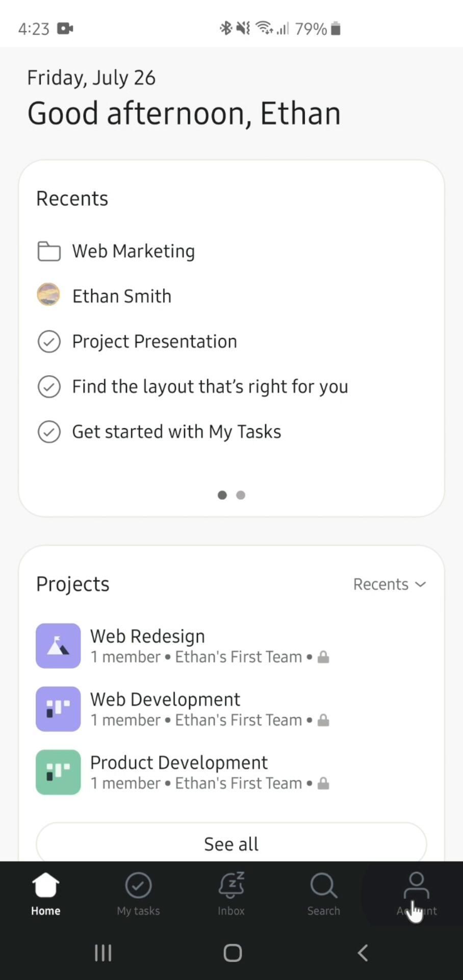Open the Web Redesign project icon
The width and height of the screenshot is (463, 980).
tap(58, 646)
